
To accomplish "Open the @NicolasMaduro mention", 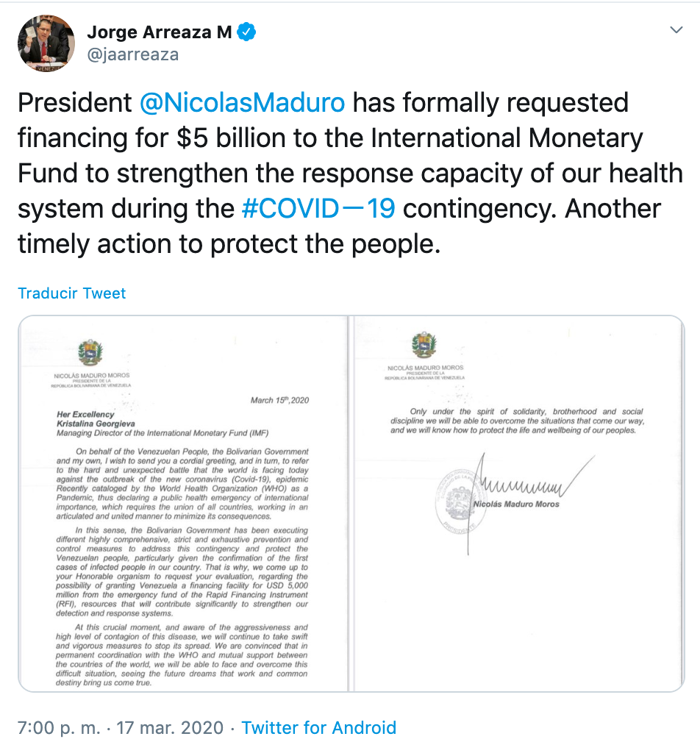I will (242, 102).
